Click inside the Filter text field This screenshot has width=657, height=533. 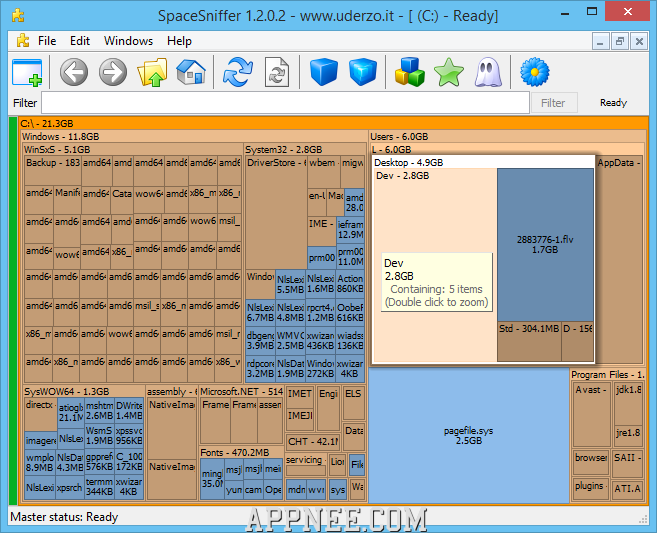tap(285, 103)
